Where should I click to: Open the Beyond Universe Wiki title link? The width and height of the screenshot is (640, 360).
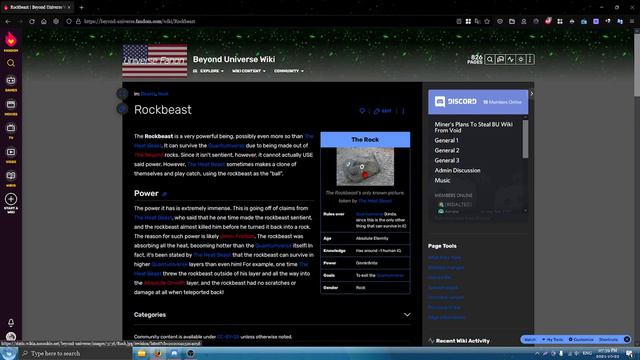point(234,59)
